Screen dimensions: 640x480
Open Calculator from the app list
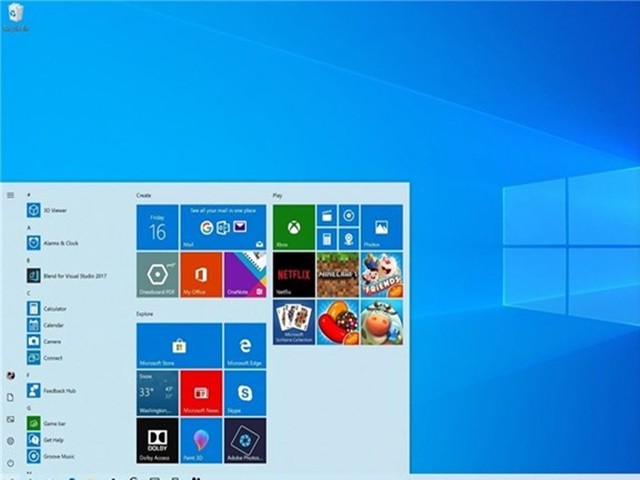coord(47,309)
